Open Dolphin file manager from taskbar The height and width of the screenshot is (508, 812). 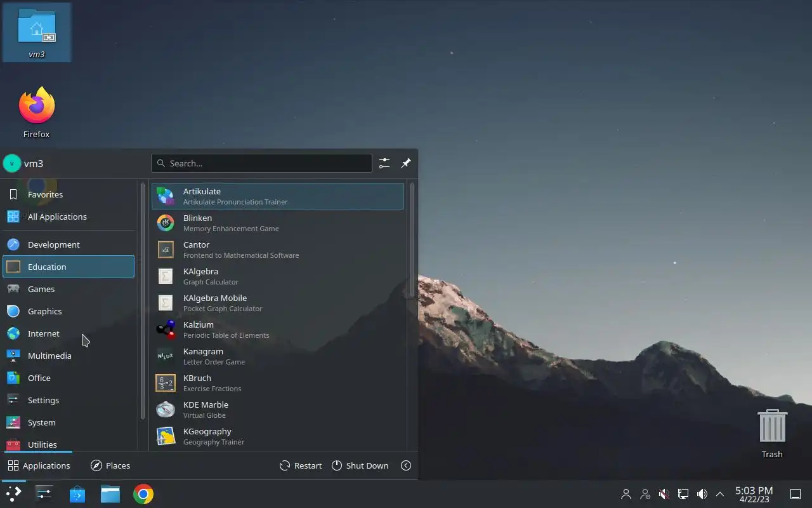point(110,494)
